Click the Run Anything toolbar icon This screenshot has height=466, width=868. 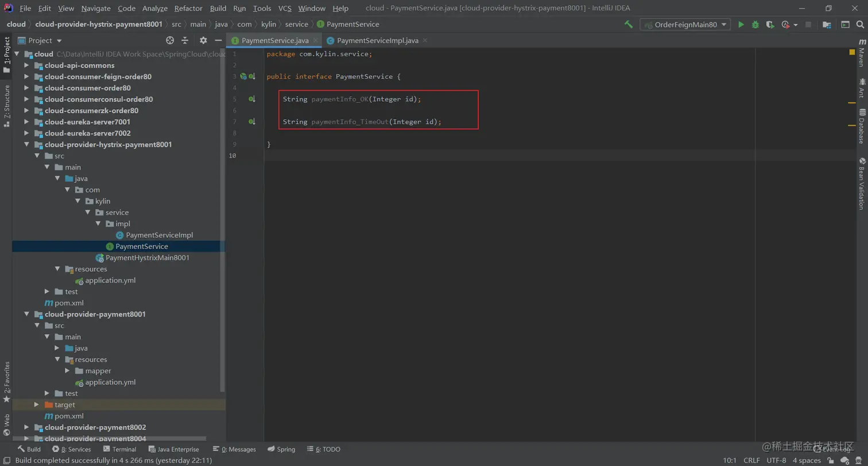click(x=845, y=25)
